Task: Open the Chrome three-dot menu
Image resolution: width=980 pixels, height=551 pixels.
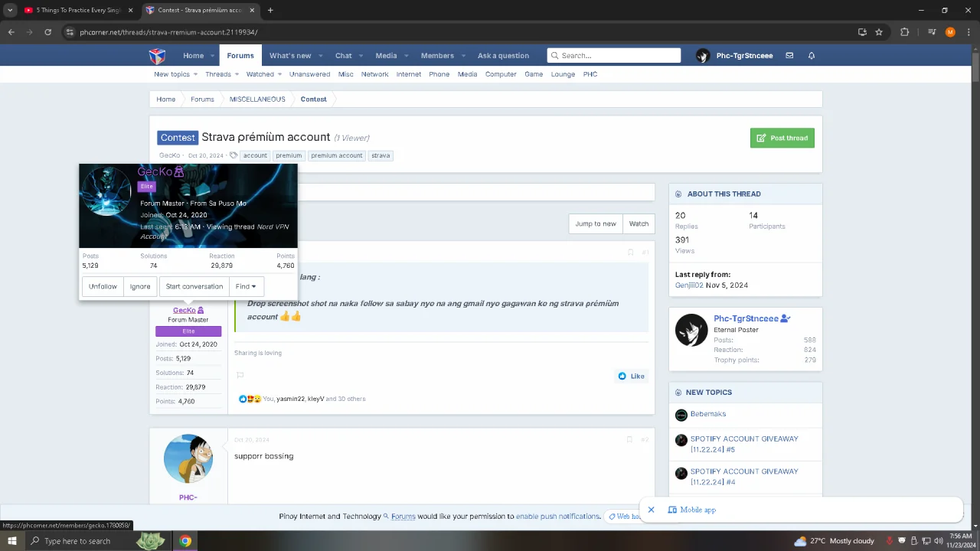Action: click(968, 32)
